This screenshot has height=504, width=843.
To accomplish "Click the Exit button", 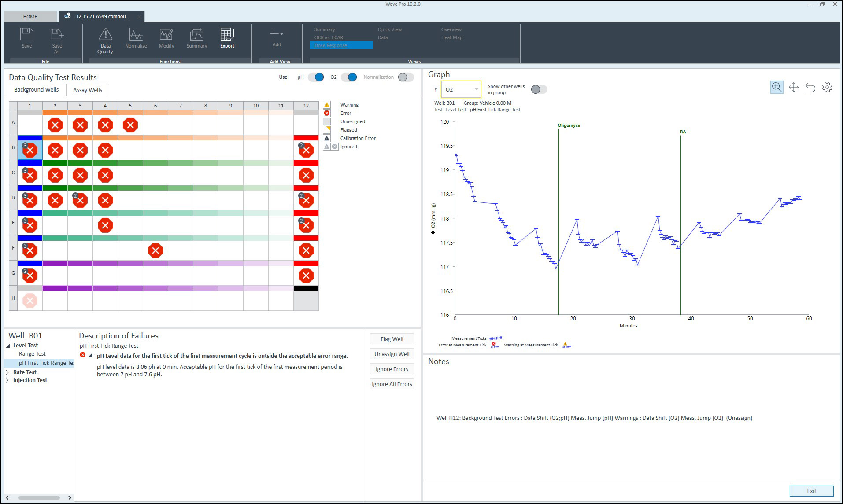I will (x=811, y=491).
